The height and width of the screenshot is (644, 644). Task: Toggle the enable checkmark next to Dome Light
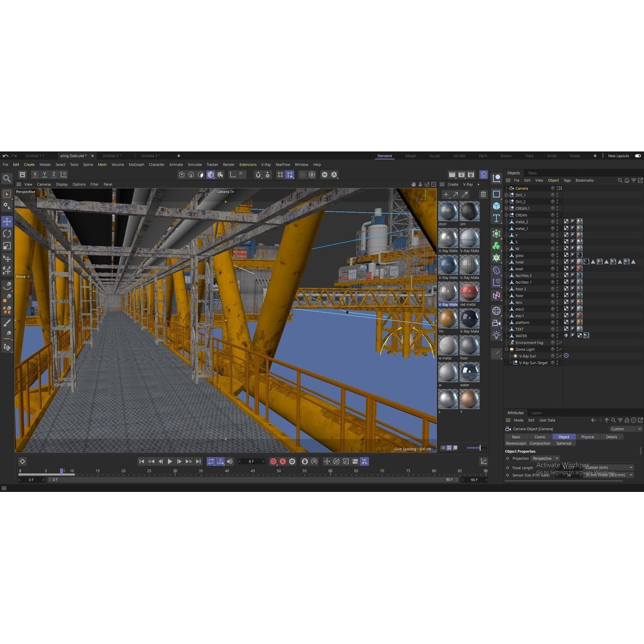[x=561, y=349]
